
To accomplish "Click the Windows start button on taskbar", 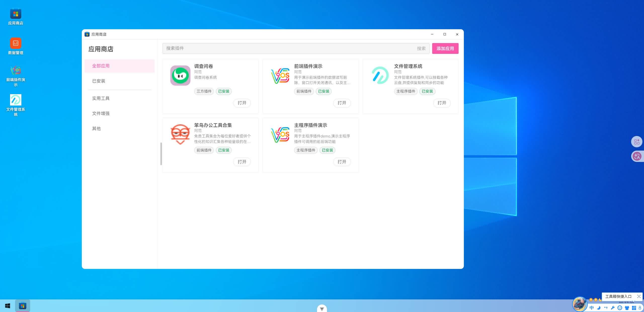I will (x=8, y=306).
